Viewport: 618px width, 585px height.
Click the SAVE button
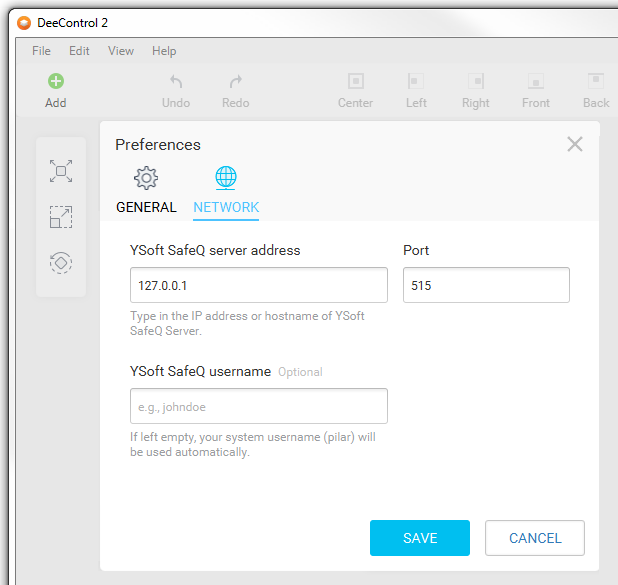tap(419, 538)
